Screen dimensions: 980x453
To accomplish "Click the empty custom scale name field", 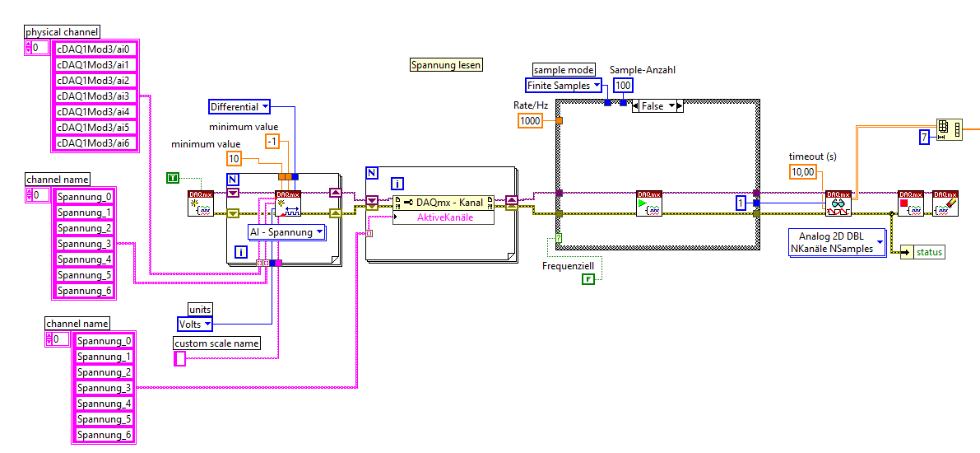I will (x=180, y=358).
